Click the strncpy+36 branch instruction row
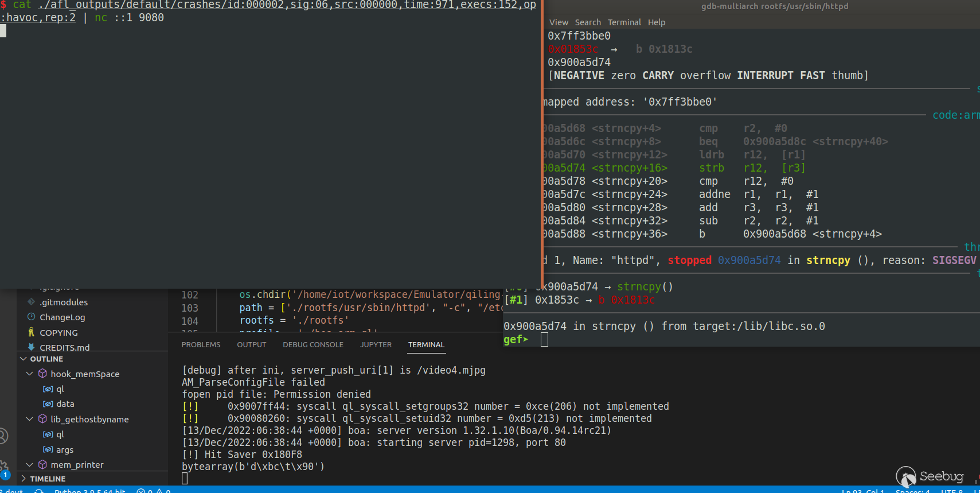The image size is (980, 493). (x=712, y=234)
